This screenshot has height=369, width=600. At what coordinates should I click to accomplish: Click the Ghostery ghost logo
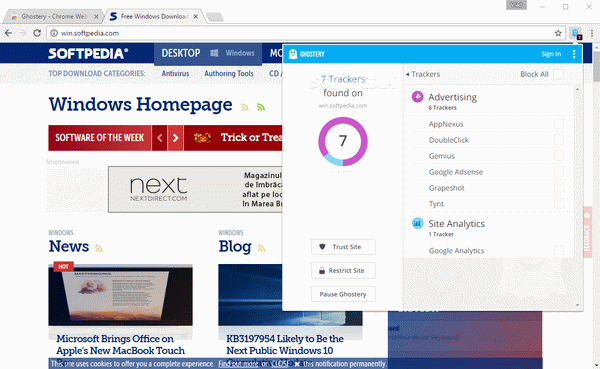point(293,54)
